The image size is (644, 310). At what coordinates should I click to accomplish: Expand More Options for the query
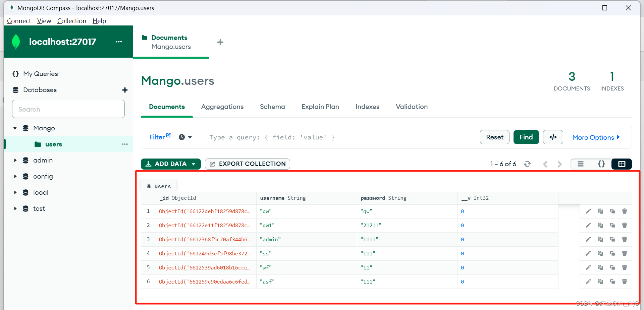[596, 137]
